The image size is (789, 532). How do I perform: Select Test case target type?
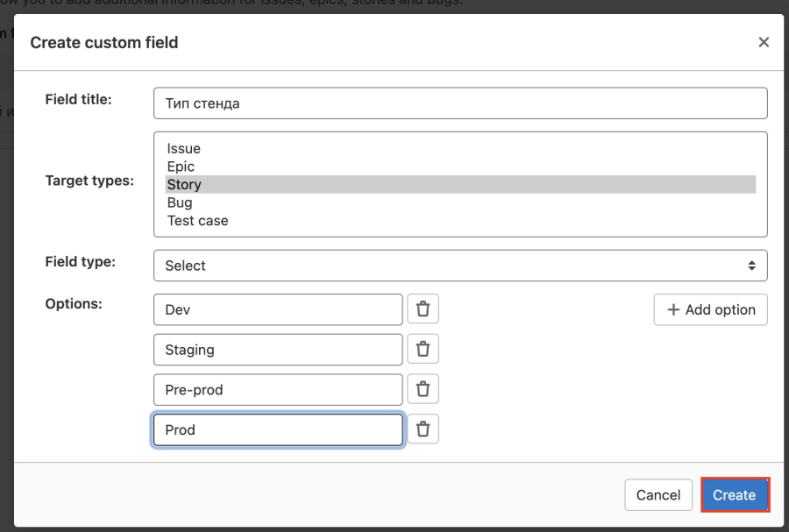tap(198, 221)
